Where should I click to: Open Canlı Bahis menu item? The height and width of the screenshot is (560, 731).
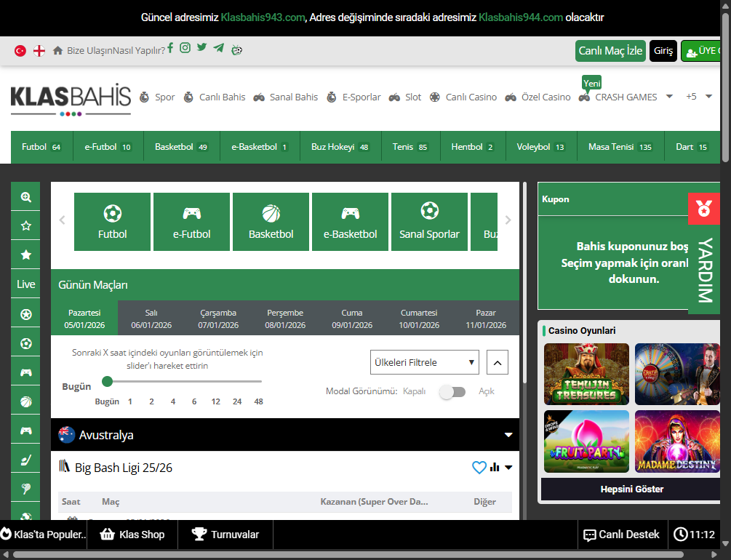pyautogui.click(x=214, y=97)
